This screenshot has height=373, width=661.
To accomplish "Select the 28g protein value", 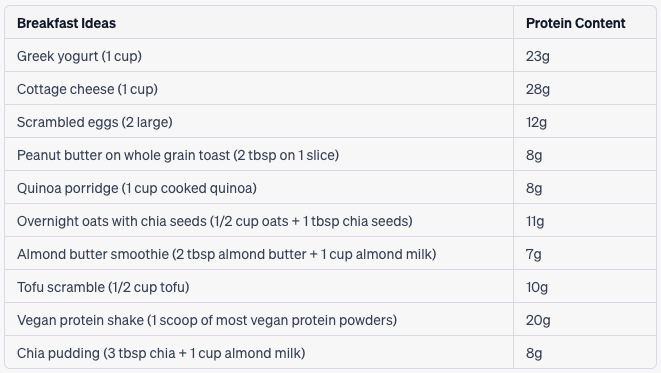I will click(x=537, y=89).
